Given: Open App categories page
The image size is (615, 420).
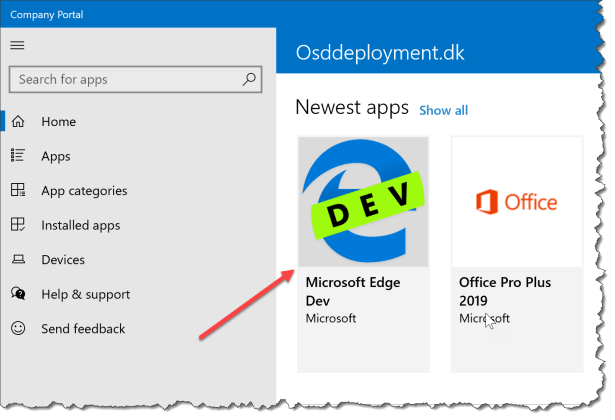Looking at the screenshot, I should (84, 191).
